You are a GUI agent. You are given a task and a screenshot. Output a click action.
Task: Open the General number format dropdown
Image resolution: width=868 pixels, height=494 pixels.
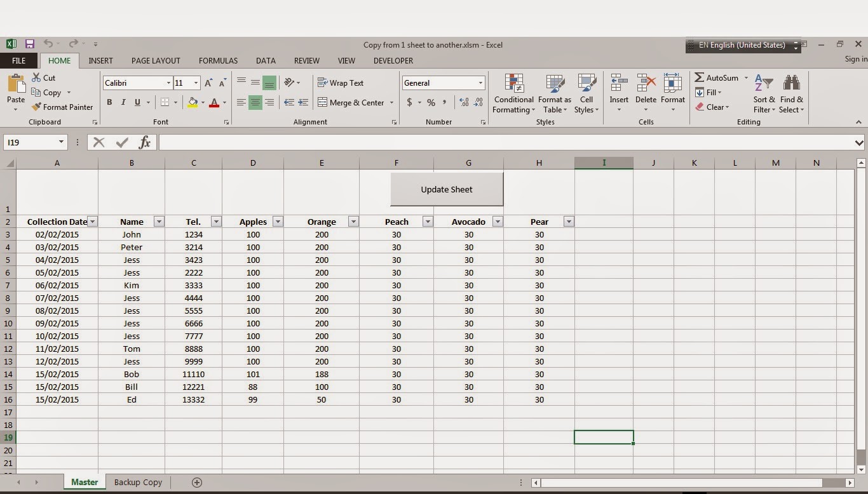tap(480, 83)
